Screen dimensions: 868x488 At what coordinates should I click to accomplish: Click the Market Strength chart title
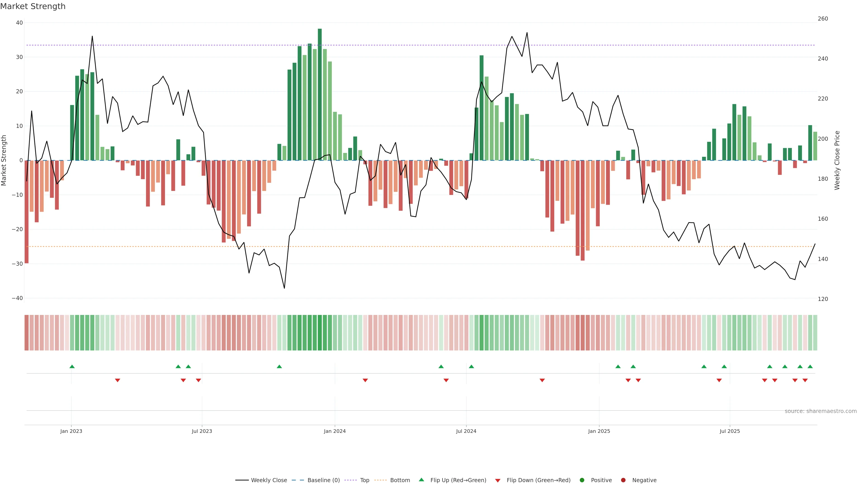coord(33,6)
